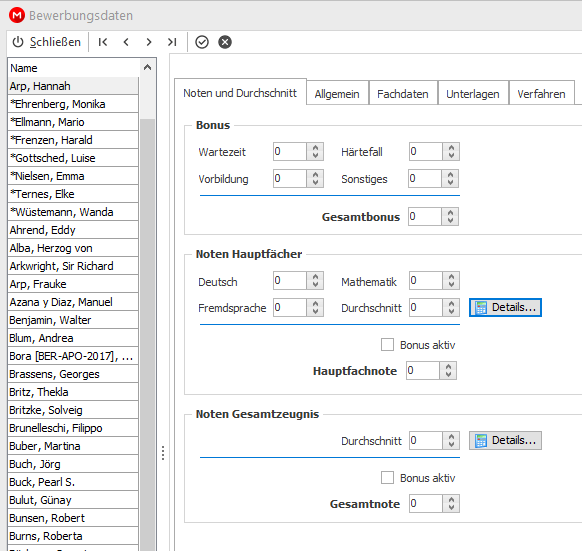Image resolution: width=582 pixels, height=551 pixels.
Task: Go to next record arrow
Action: pos(149,42)
